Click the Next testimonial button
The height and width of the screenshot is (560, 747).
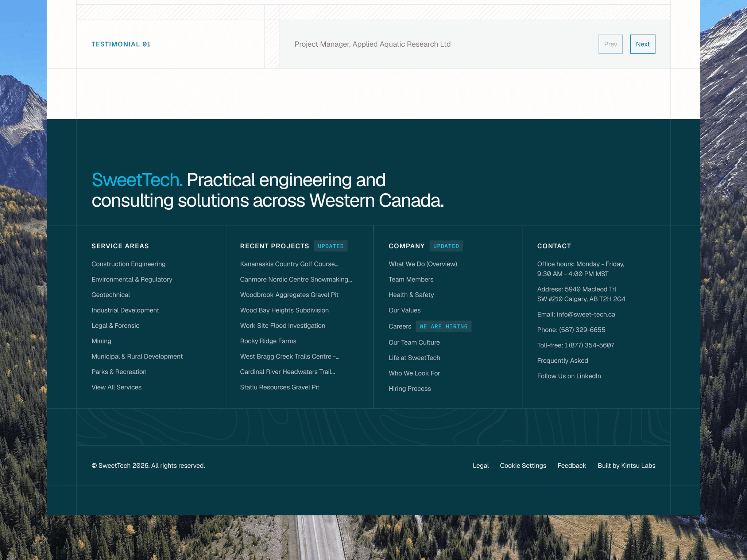pos(643,44)
